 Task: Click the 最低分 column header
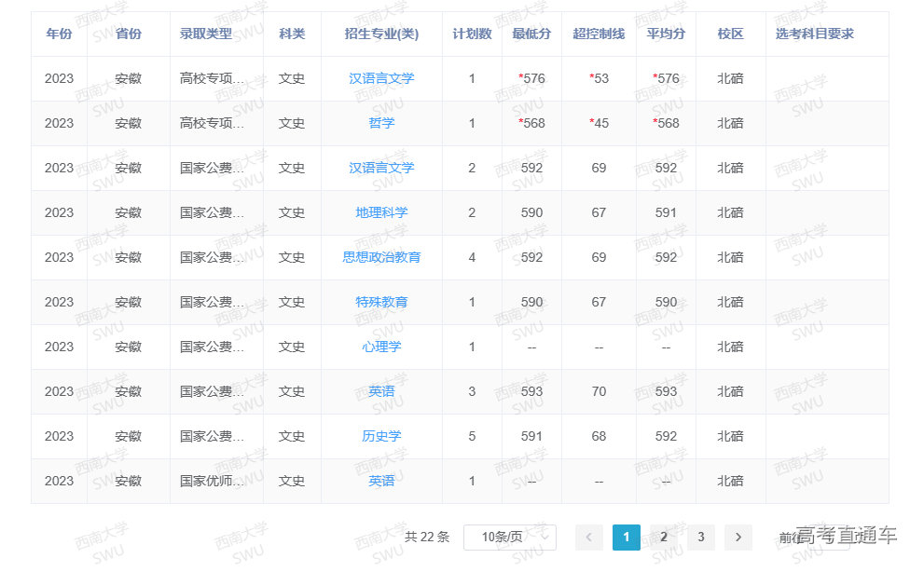tap(531, 34)
